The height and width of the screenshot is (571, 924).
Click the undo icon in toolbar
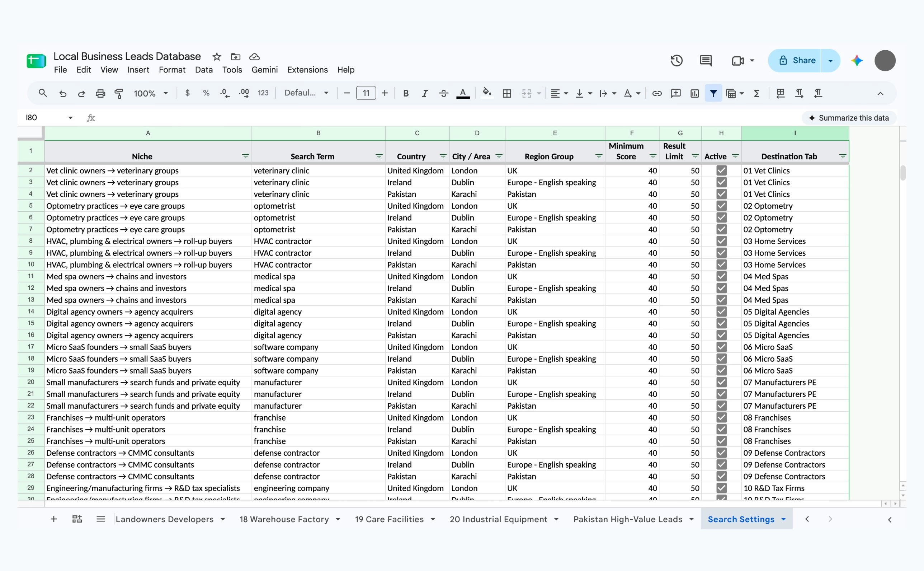click(63, 93)
